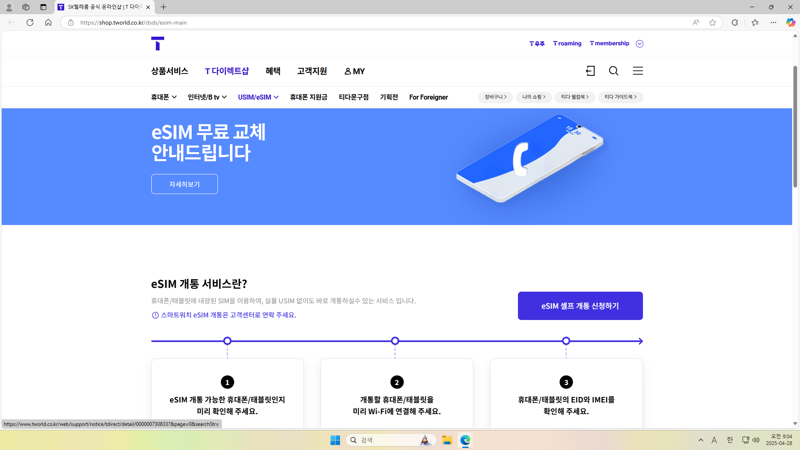The image size is (800, 450).
Task: Click the T우주 link
Action: point(537,43)
